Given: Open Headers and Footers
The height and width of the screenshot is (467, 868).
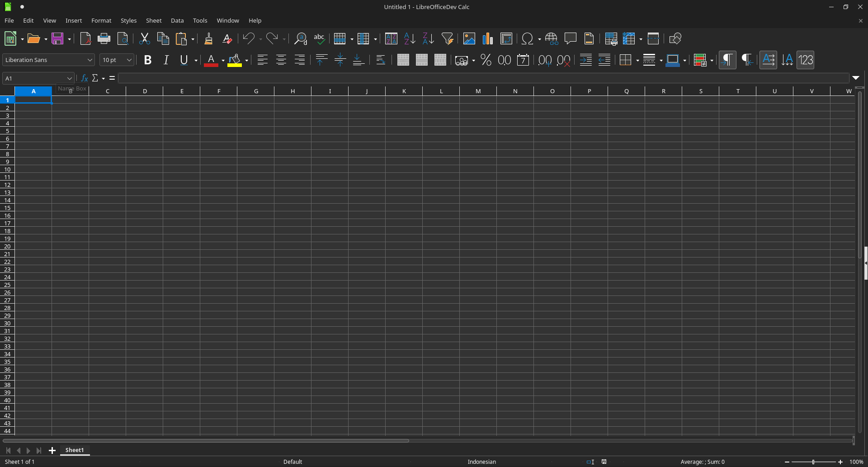Looking at the screenshot, I should coord(589,38).
